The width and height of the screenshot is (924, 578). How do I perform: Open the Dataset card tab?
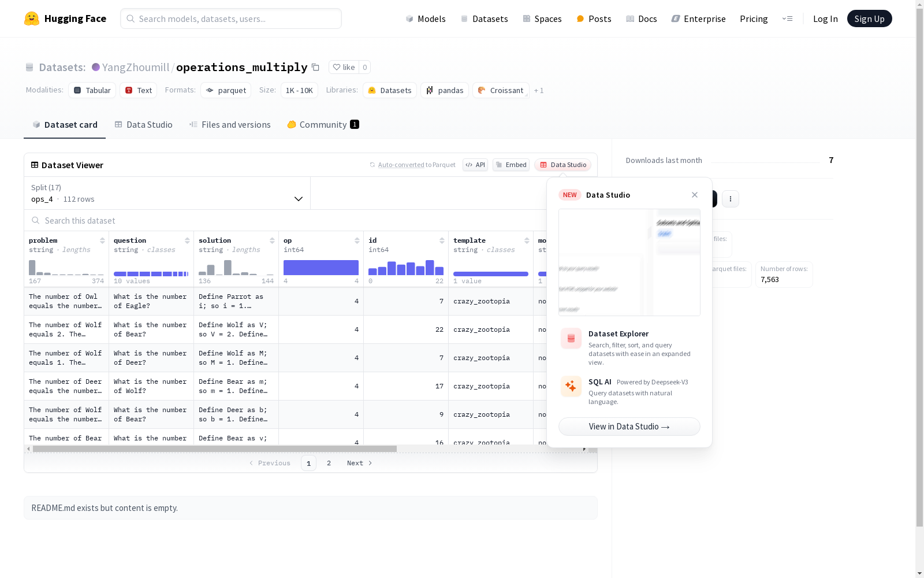click(65, 125)
